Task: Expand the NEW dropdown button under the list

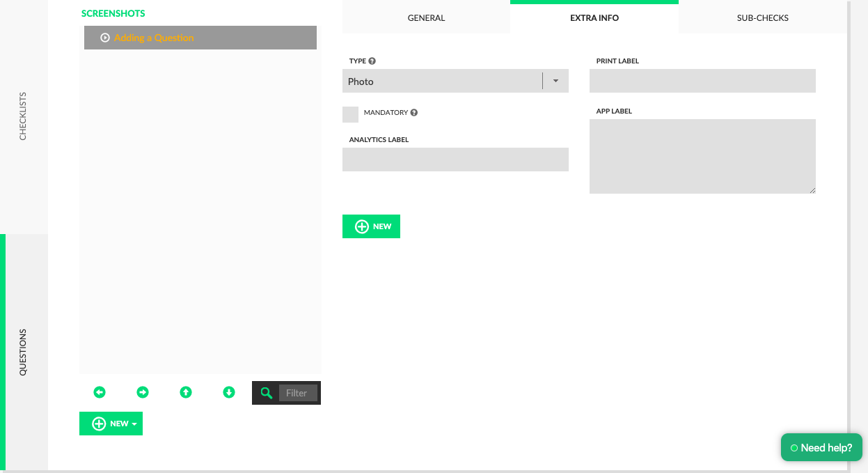Action: tap(111, 424)
